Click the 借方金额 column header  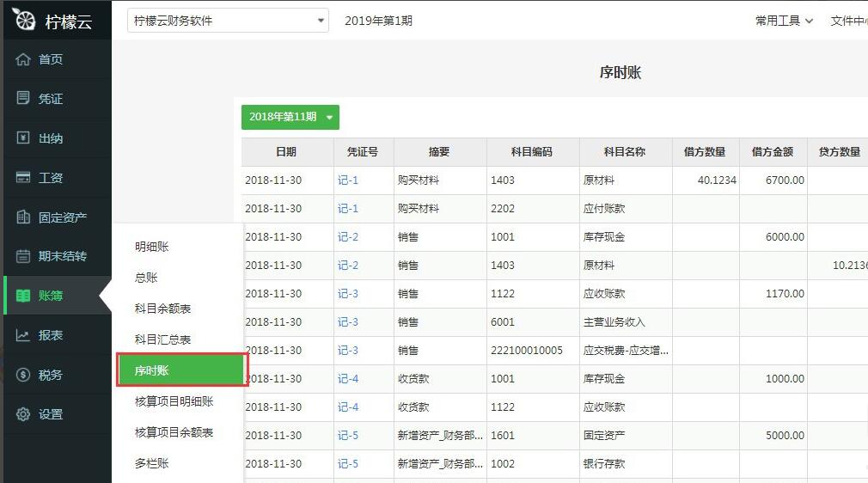tap(773, 152)
